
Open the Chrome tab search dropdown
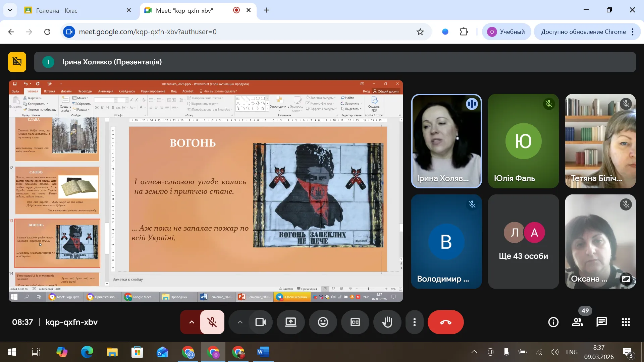[10, 10]
